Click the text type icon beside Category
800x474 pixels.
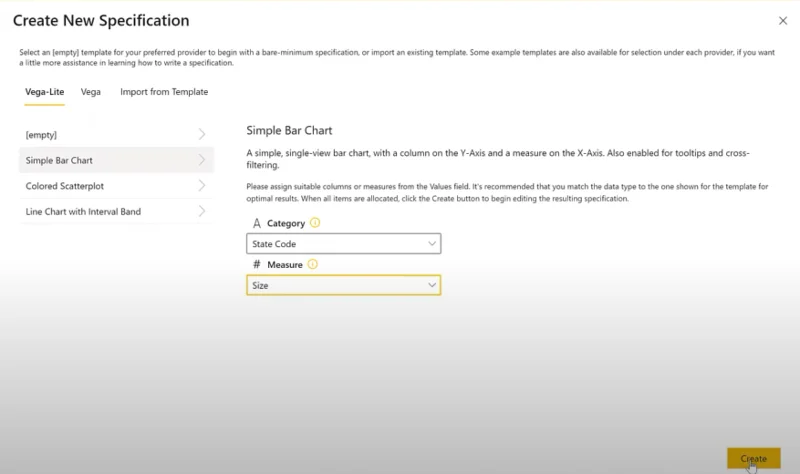point(257,223)
